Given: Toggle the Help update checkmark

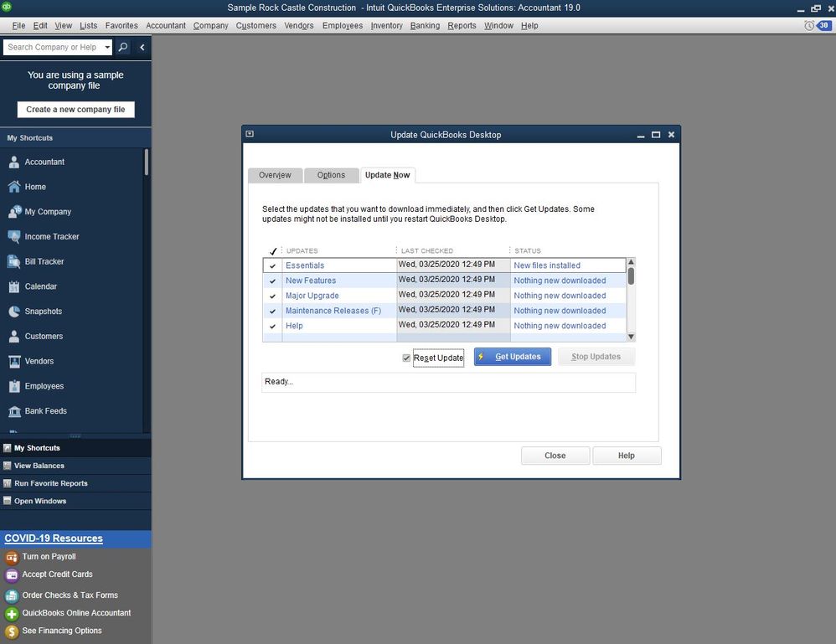Looking at the screenshot, I should click(272, 327).
